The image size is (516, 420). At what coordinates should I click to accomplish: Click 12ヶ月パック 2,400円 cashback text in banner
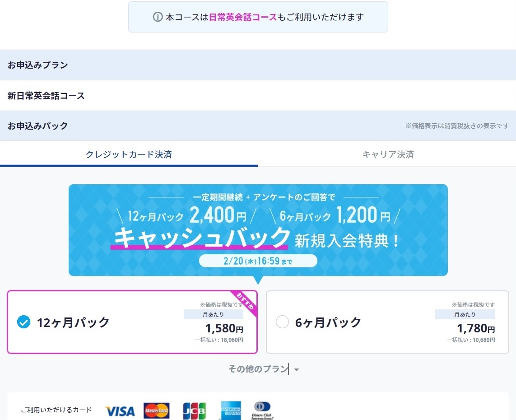187,215
